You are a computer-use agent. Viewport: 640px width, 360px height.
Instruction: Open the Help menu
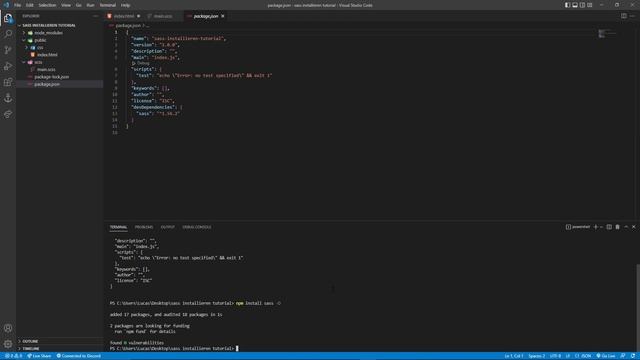(x=125, y=5)
